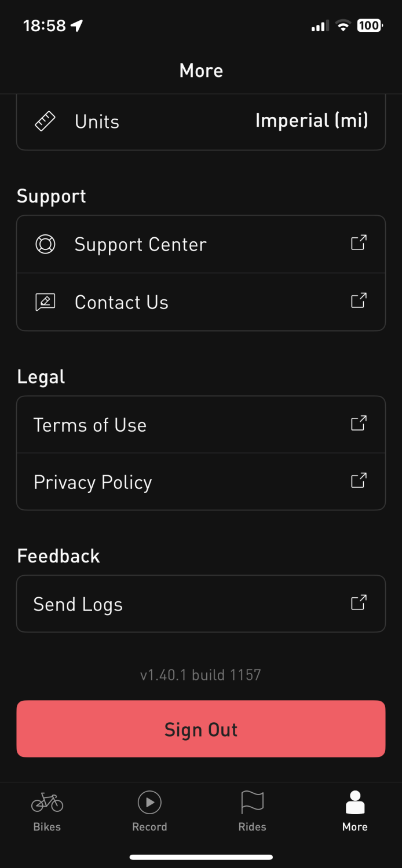
Task: Change units from Imperial (mi)
Action: click(311, 121)
